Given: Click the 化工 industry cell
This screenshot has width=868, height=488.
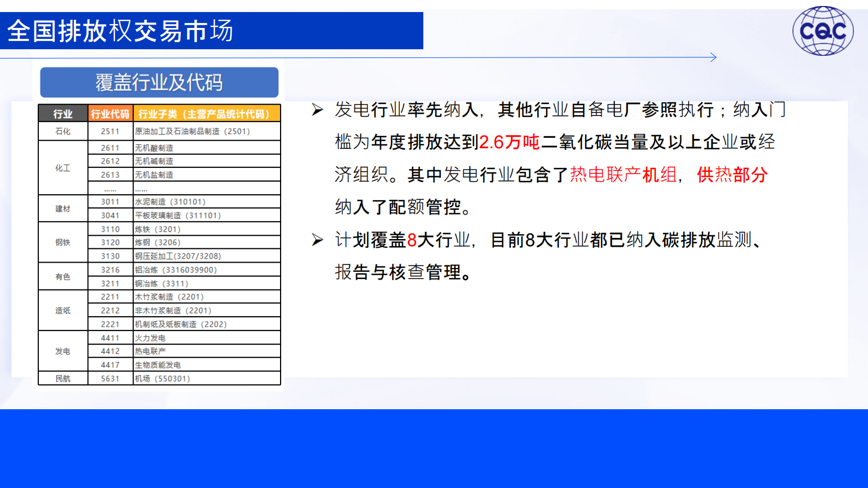Looking at the screenshot, I should tap(63, 168).
